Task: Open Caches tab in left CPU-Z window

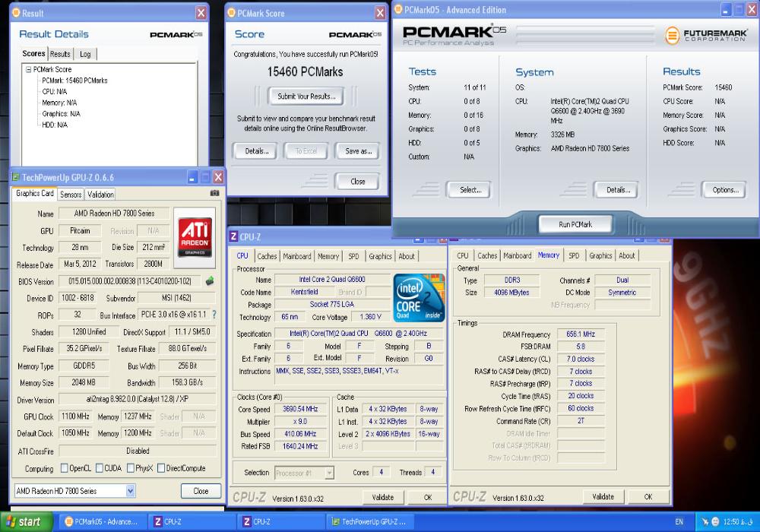Action: (267, 256)
